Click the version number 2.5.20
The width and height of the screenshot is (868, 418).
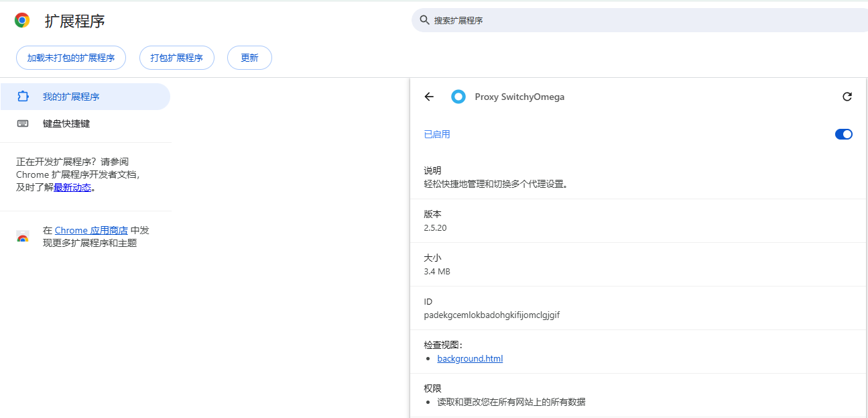point(435,227)
